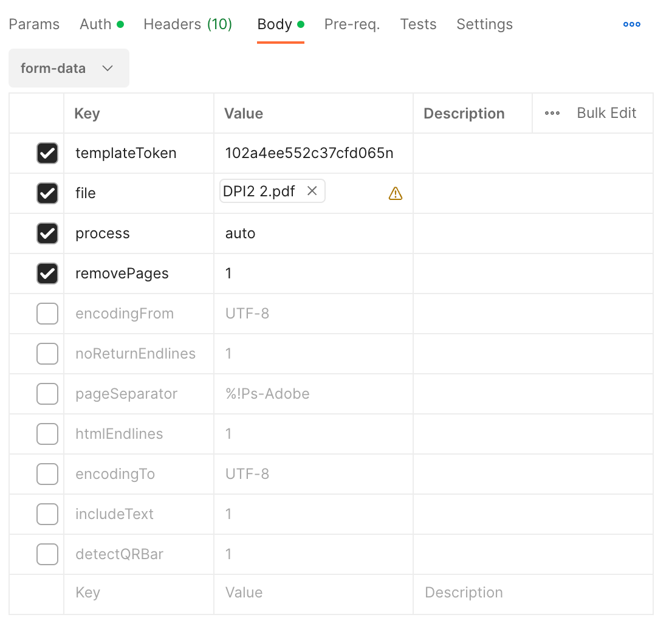The height and width of the screenshot is (626, 672).
Task: Check the htmlEndlines row checkbox
Action: click(x=47, y=434)
